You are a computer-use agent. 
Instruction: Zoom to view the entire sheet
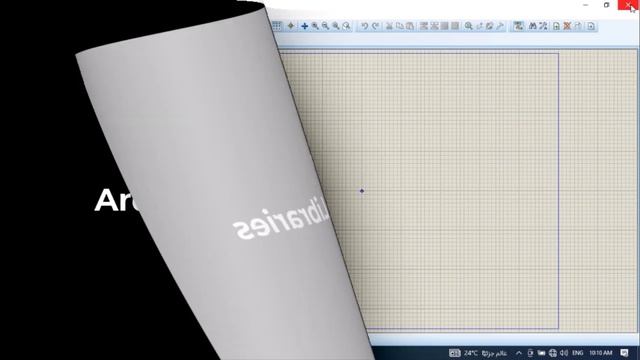click(336, 26)
